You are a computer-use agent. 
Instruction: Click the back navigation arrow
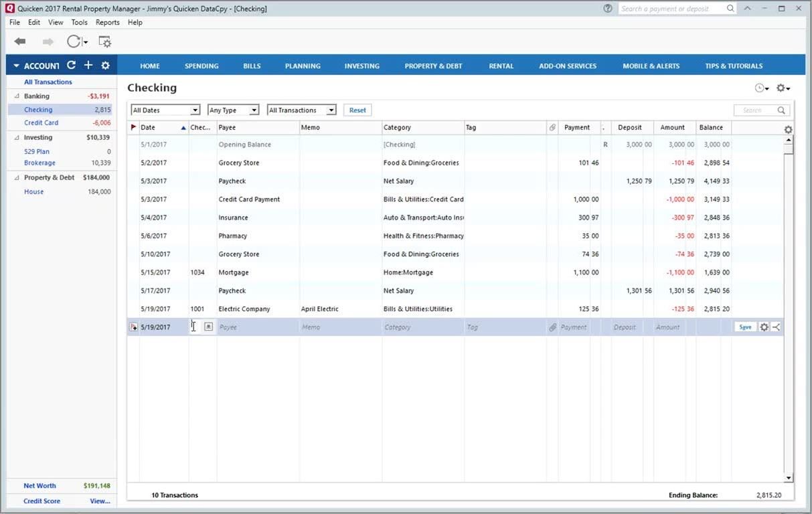coord(20,41)
